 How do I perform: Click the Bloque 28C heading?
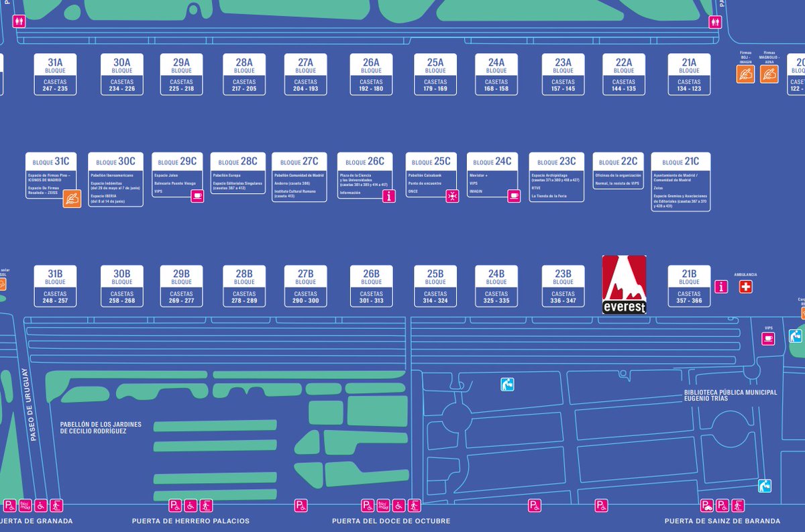click(237, 162)
